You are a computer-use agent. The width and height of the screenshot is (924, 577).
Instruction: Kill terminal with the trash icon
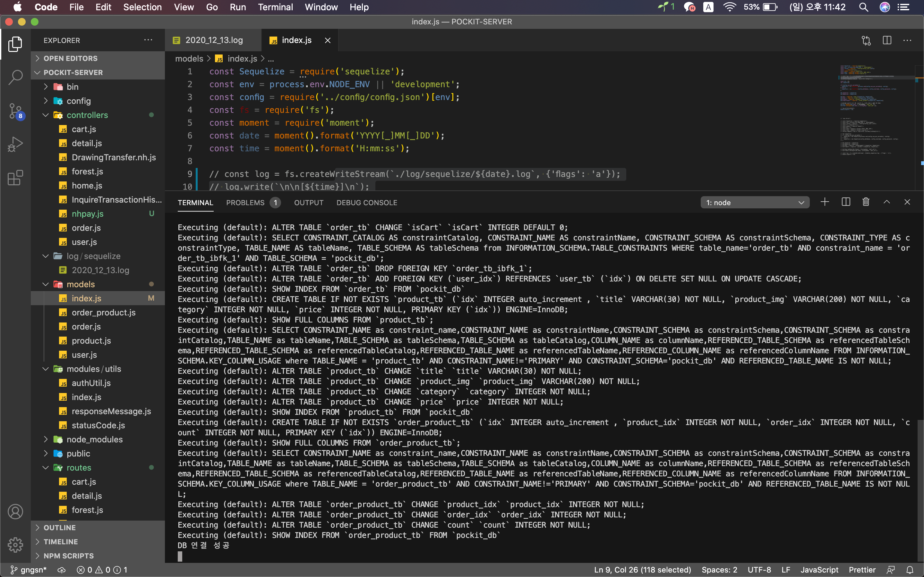point(866,202)
